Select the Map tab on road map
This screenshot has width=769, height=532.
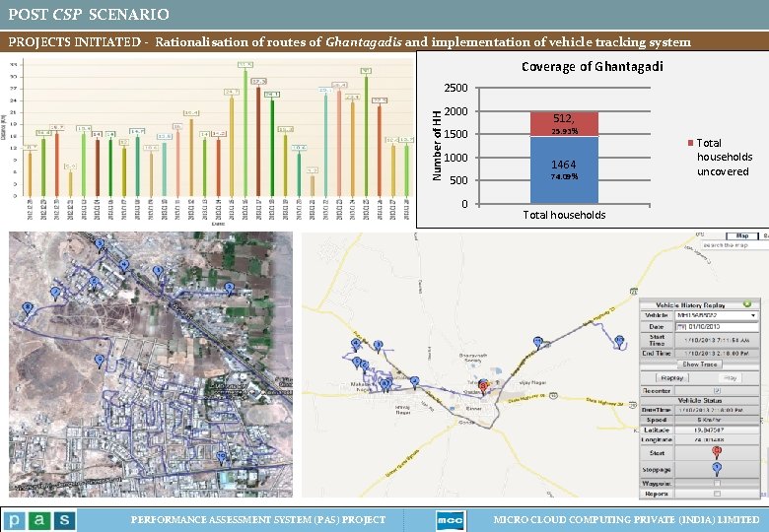(x=742, y=235)
